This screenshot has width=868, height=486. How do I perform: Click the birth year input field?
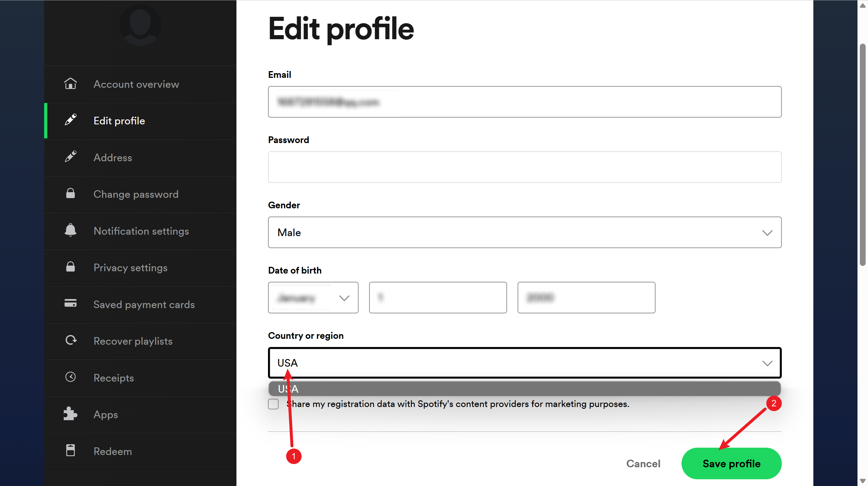pos(586,298)
